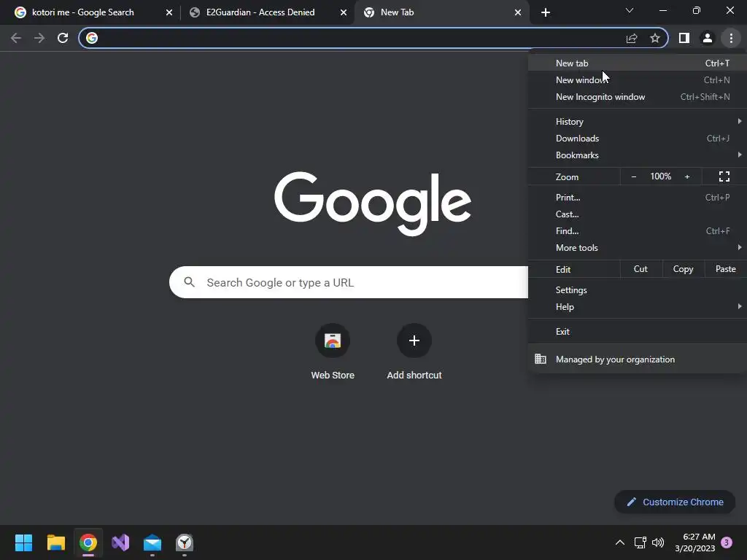The image size is (747, 560).
Task: Click the forward navigation arrow
Action: [x=39, y=38]
